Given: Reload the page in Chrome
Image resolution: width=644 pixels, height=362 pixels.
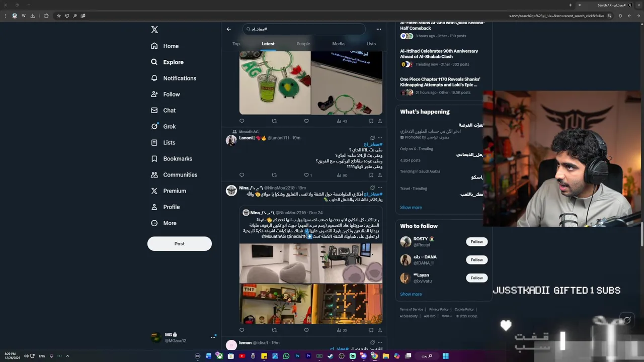Looking at the screenshot, I should [x=620, y=16].
